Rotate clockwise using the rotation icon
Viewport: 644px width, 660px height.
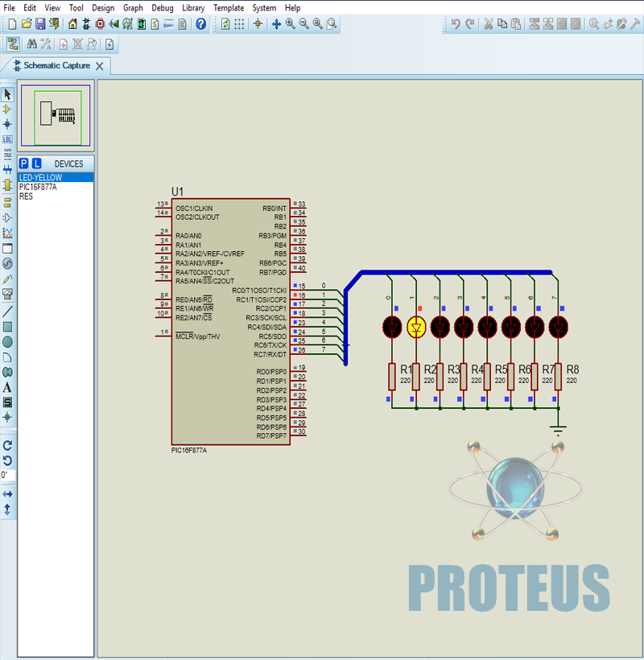8,445
